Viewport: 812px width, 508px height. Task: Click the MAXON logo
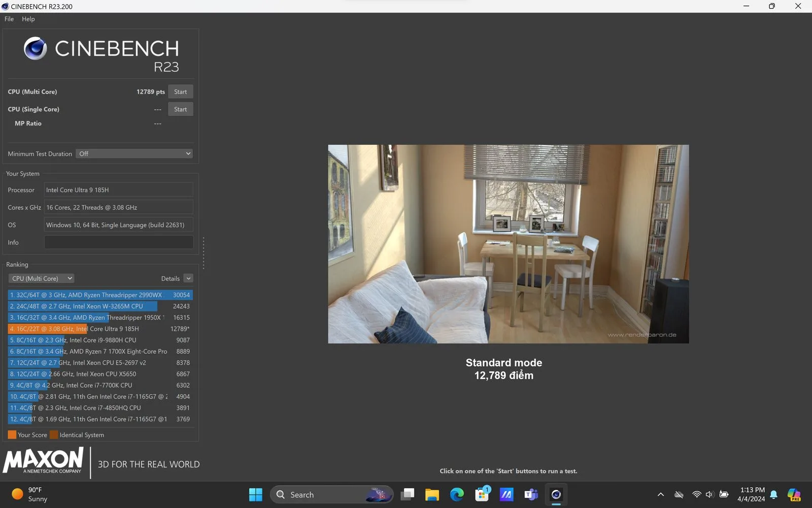43,461
